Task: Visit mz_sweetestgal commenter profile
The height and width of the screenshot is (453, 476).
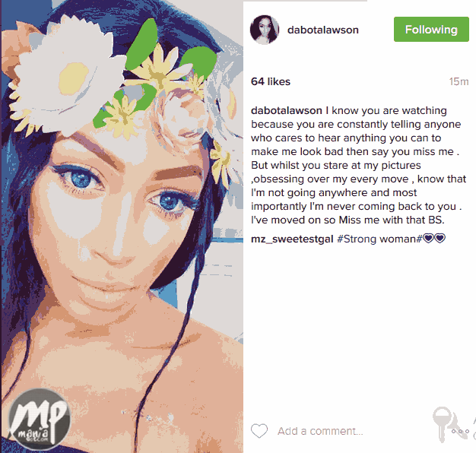Action: coord(292,239)
